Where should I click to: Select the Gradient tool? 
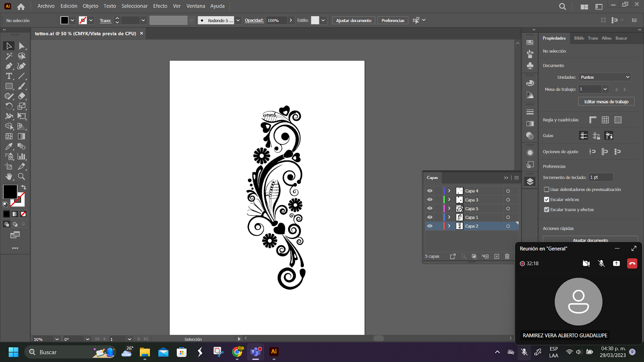[x=22, y=136]
